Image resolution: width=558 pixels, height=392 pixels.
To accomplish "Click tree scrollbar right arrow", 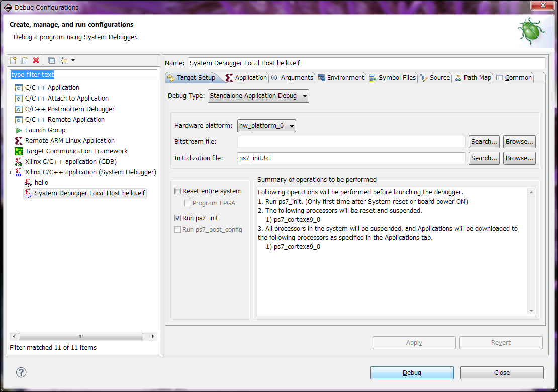I will click(153, 337).
